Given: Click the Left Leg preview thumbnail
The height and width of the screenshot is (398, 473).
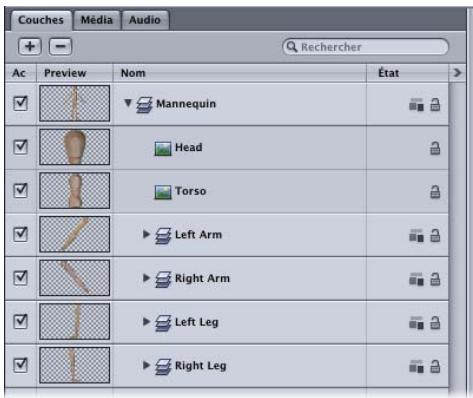Looking at the screenshot, I should coord(75,321).
